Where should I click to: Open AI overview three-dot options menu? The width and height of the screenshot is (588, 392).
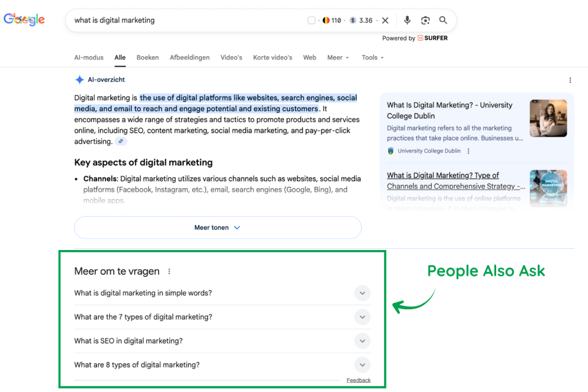point(570,80)
